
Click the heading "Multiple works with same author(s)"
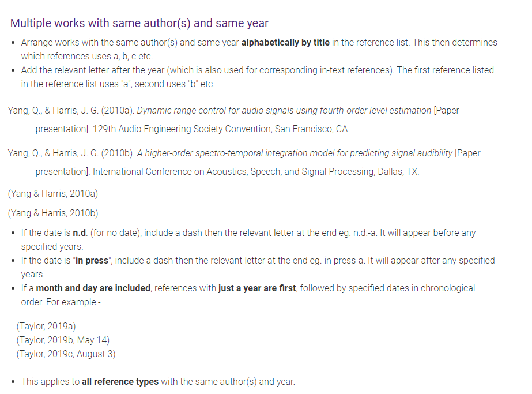139,23
